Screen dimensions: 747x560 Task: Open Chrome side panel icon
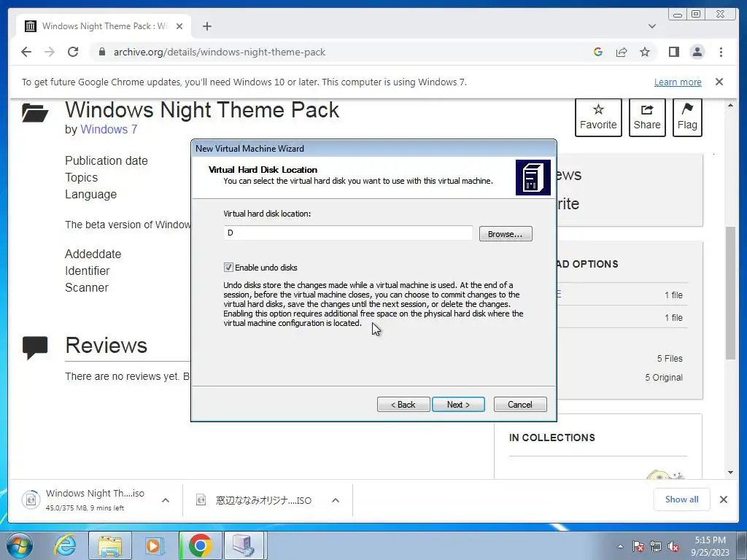(x=673, y=52)
